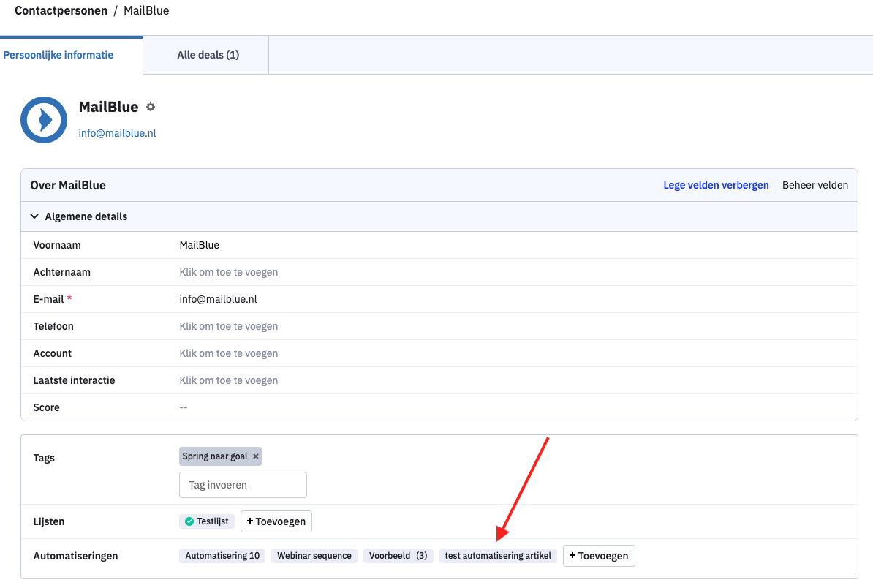The height and width of the screenshot is (588, 873).
Task: Click the Voornaam field label
Action: (57, 246)
